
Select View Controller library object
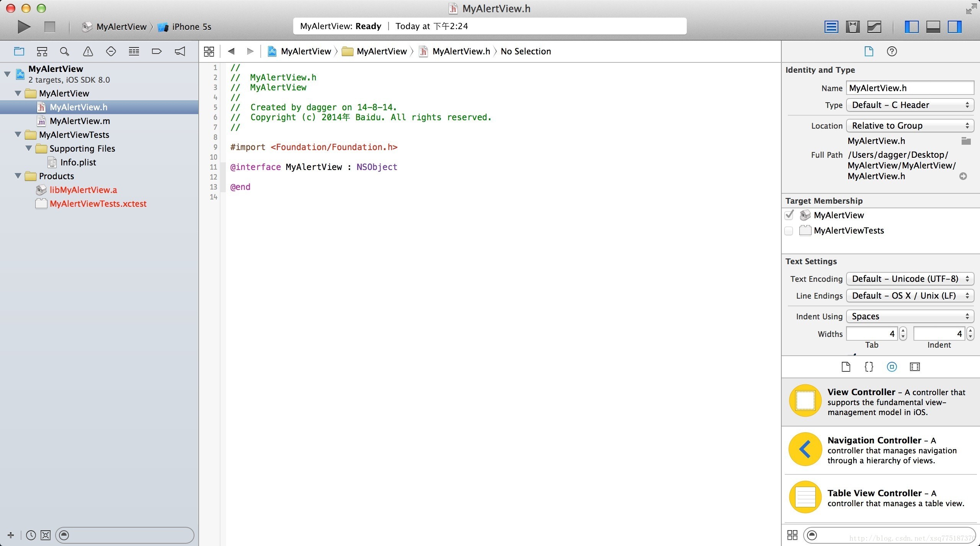click(x=880, y=402)
